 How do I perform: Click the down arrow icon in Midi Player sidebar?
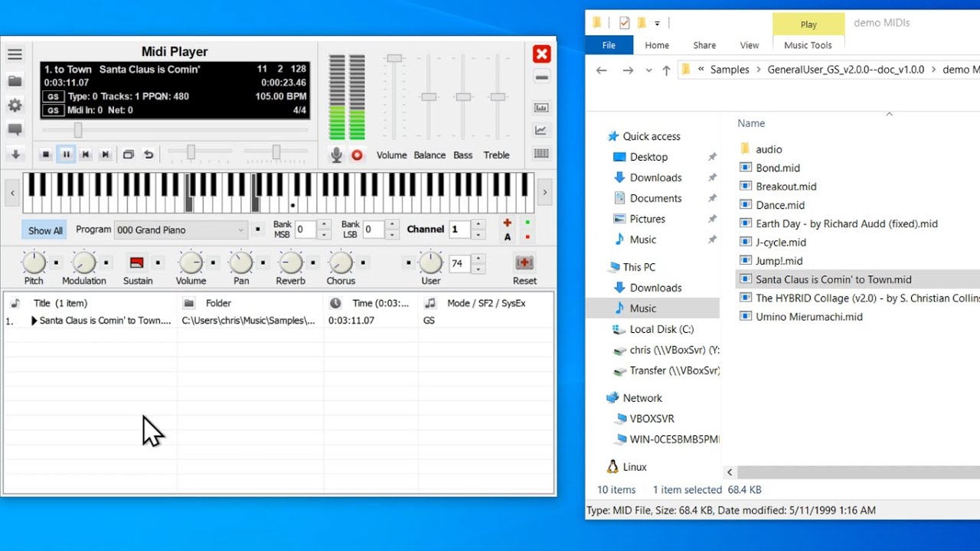pyautogui.click(x=15, y=154)
